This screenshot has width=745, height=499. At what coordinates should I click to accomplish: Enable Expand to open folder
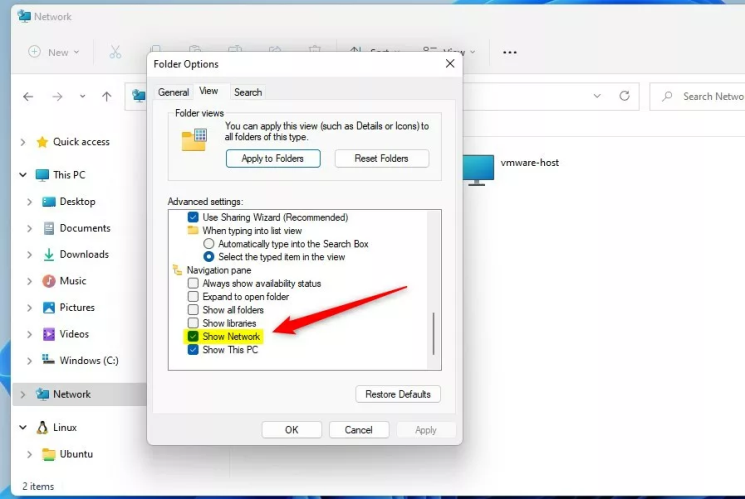coord(193,297)
